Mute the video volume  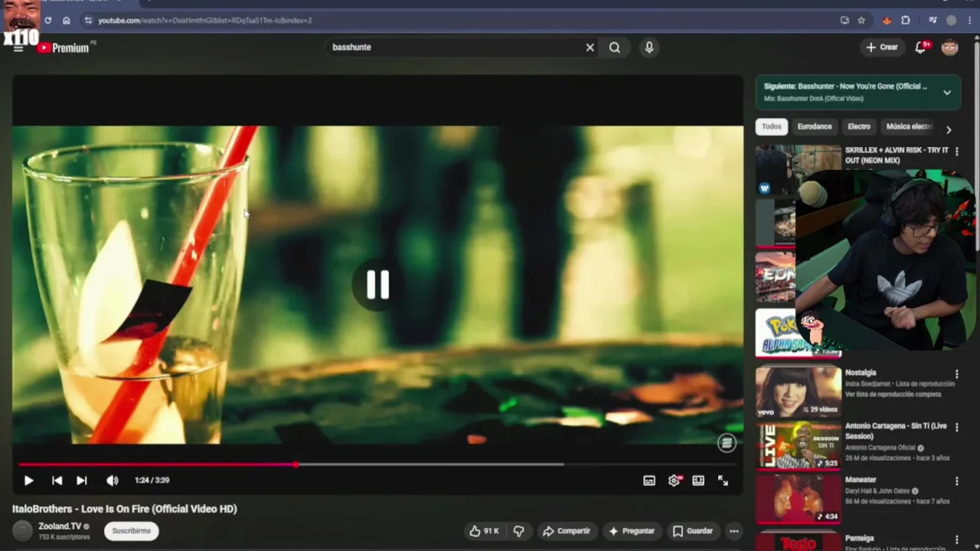pos(113,481)
